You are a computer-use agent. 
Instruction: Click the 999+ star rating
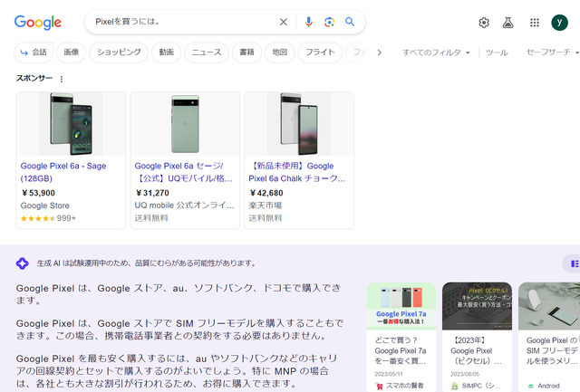pyautogui.click(x=48, y=218)
